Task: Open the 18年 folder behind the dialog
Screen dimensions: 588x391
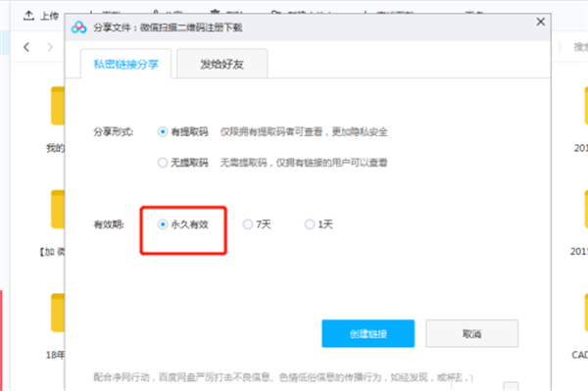Action: 58,313
